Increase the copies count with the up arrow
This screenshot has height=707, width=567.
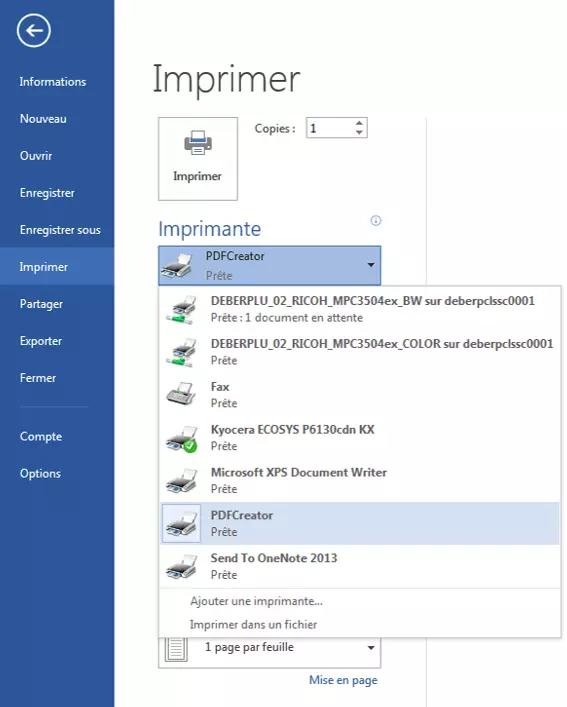(359, 123)
